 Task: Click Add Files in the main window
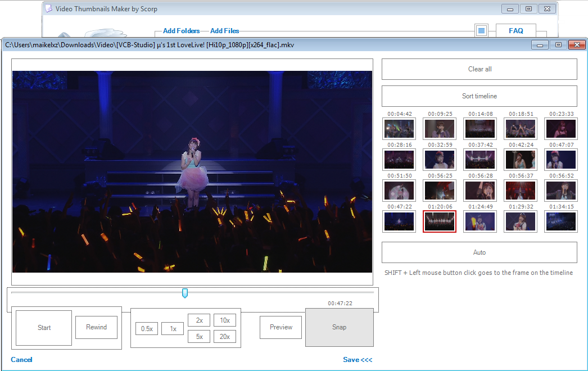225,31
